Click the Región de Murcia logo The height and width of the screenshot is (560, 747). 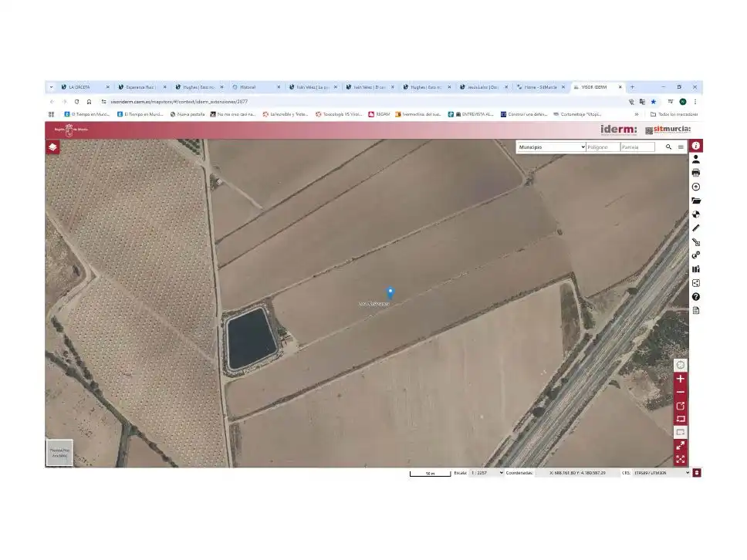coord(70,130)
